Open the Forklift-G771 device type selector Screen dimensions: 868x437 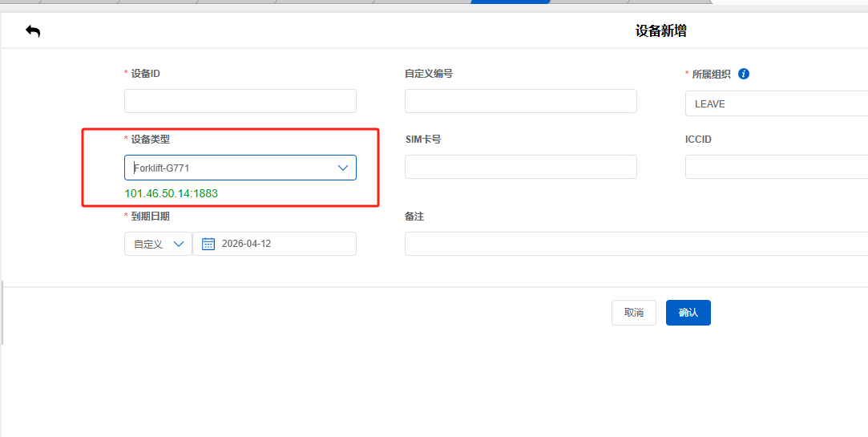pyautogui.click(x=232, y=168)
